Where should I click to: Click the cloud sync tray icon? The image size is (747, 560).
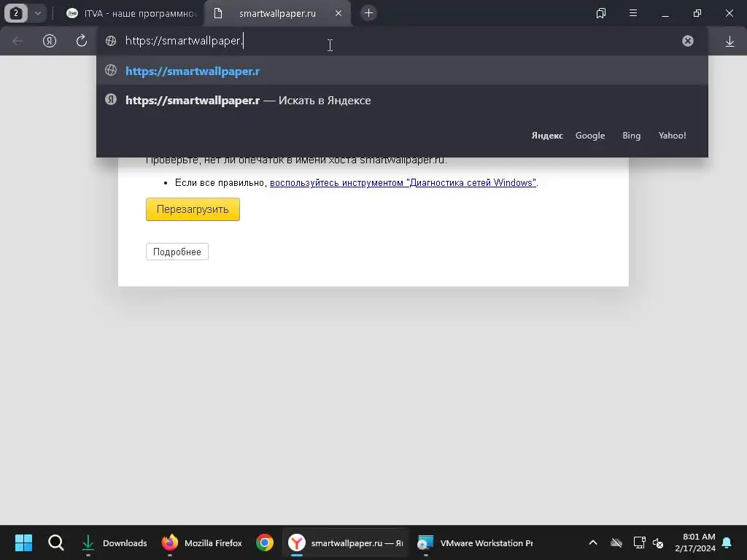616,542
